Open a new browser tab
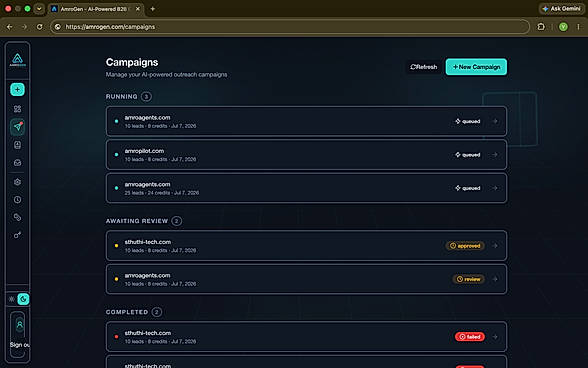This screenshot has height=368, width=588. coord(153,9)
